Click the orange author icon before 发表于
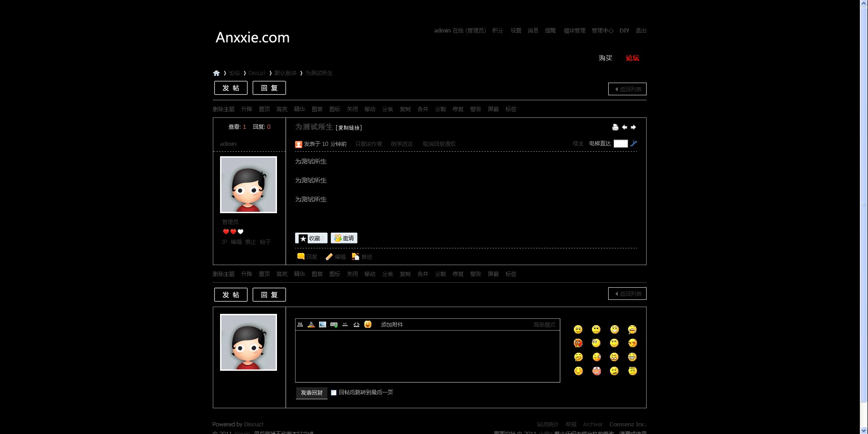The height and width of the screenshot is (434, 868). click(299, 144)
